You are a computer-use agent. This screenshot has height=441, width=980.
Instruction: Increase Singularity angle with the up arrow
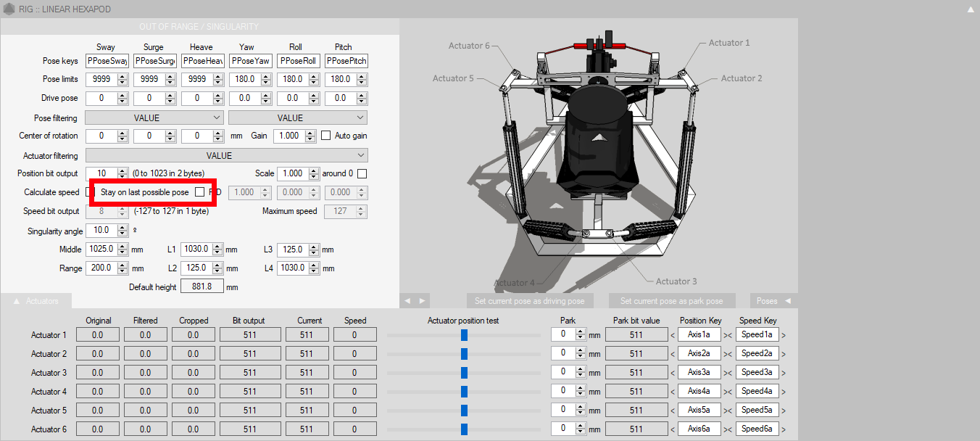pyautogui.click(x=122, y=227)
